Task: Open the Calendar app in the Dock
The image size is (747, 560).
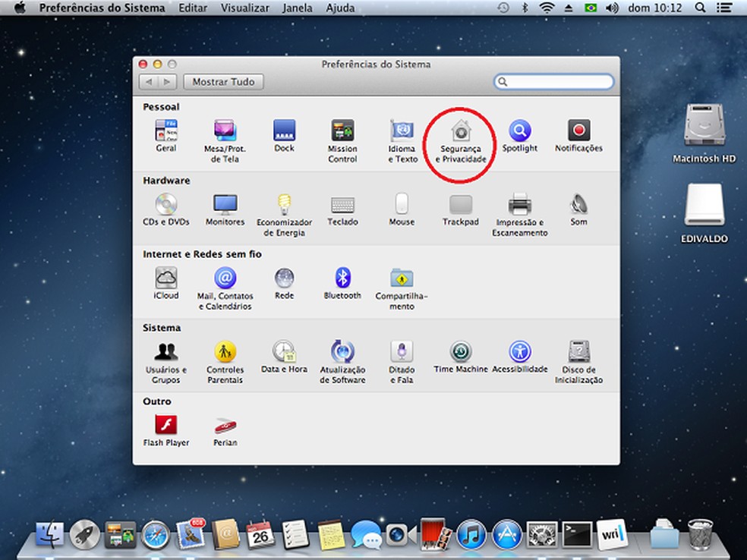Action: click(260, 534)
